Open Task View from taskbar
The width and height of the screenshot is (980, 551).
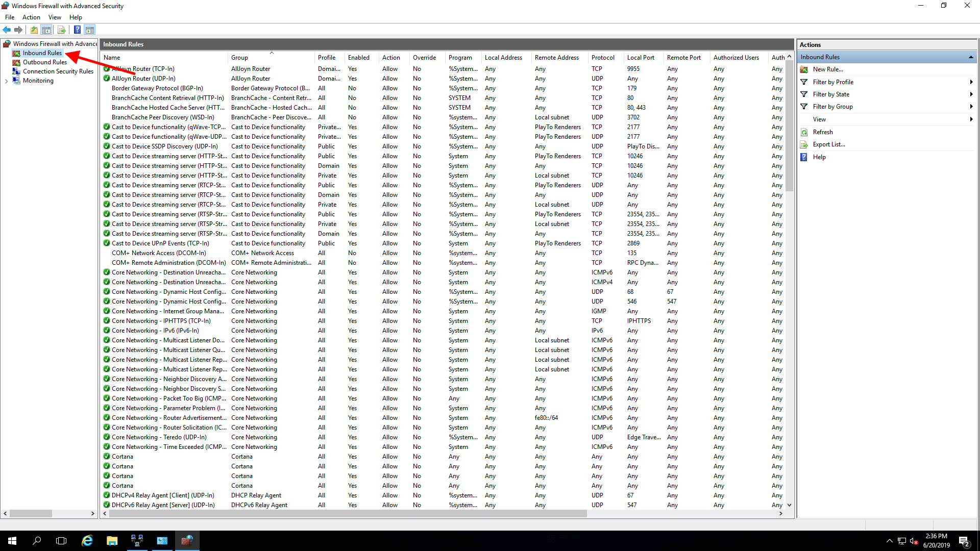click(x=61, y=541)
